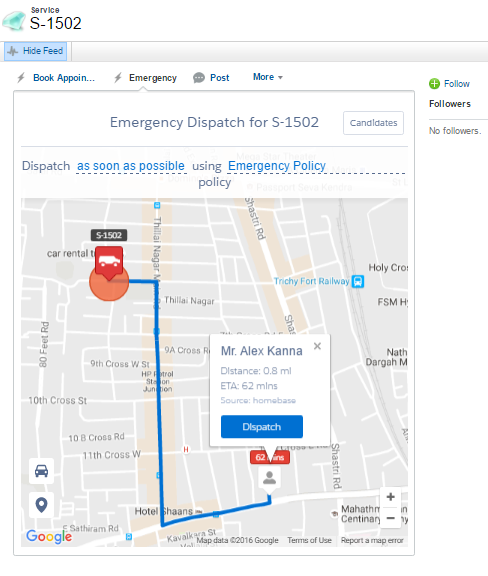Expand the More actions dropdown
488x576 pixels.
click(268, 77)
